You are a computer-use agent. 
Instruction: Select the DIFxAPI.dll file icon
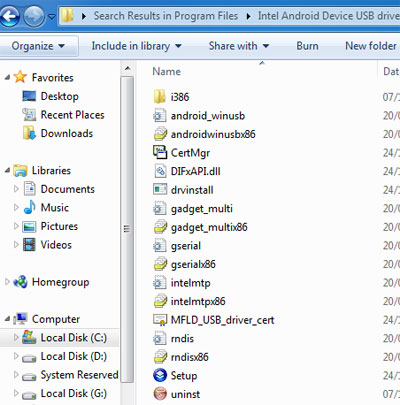pyautogui.click(x=160, y=171)
